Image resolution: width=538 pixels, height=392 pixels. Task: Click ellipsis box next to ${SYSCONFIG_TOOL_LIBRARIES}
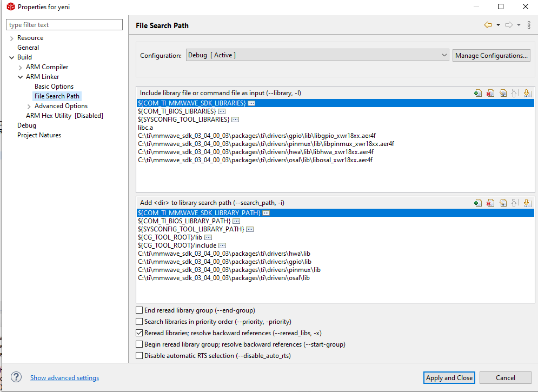click(x=235, y=119)
